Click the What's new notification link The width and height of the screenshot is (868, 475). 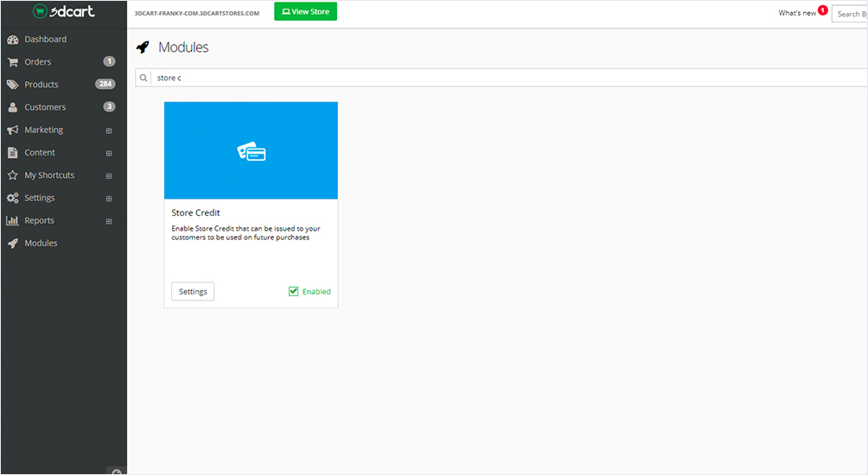797,13
